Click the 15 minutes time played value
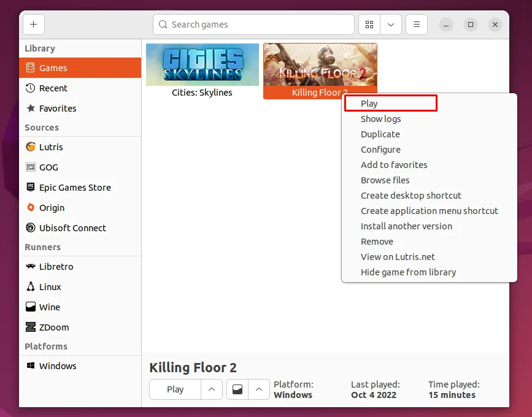Image resolution: width=532 pixels, height=417 pixels. pos(452,395)
